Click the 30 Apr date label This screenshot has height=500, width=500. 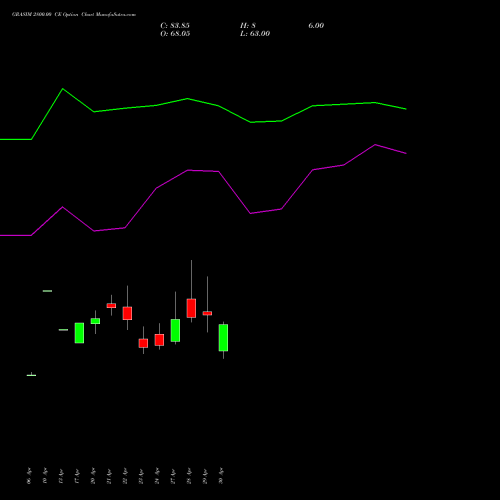pyautogui.click(x=221, y=476)
